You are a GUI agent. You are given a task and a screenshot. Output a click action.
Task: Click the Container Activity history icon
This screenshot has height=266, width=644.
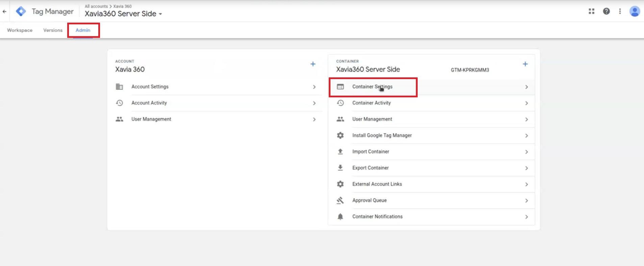340,103
